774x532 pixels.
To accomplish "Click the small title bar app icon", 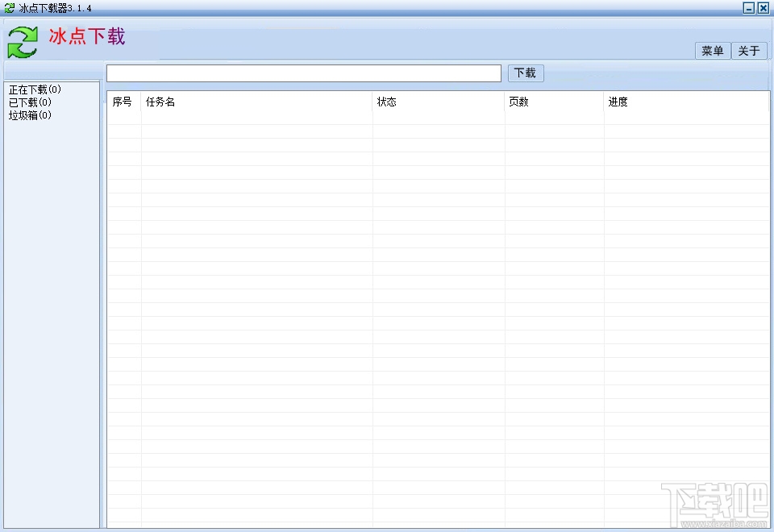I will coord(10,8).
